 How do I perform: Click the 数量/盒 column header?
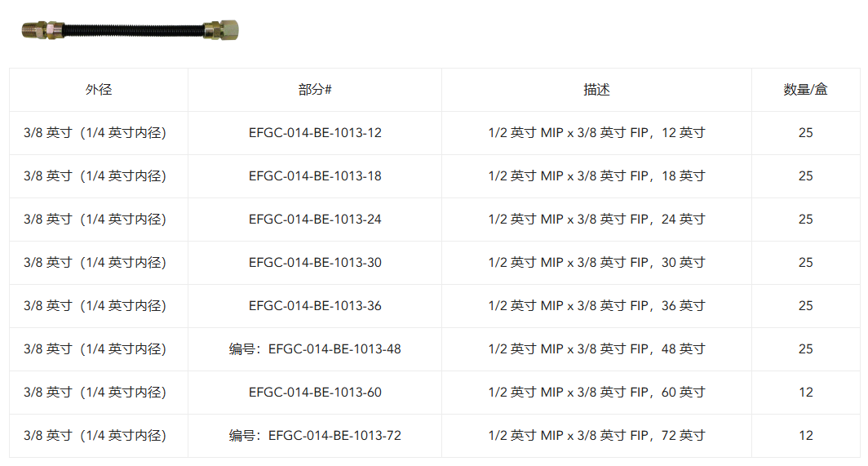click(x=805, y=90)
